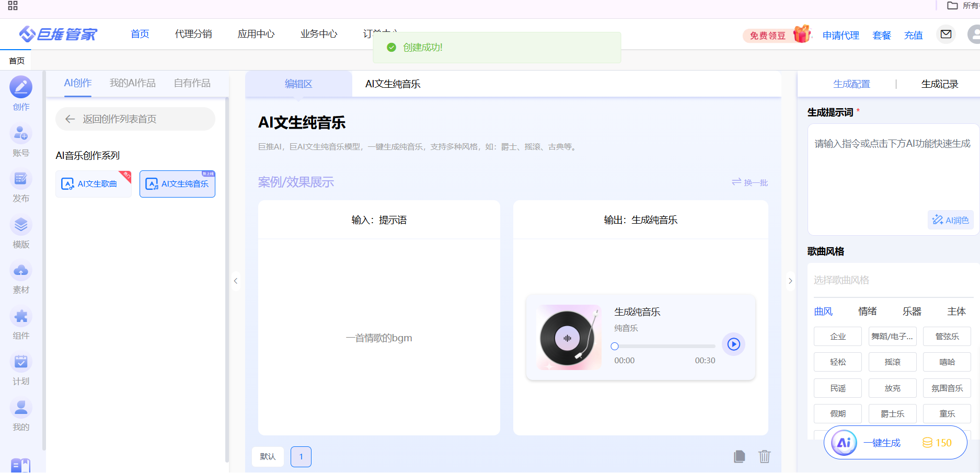Select the 摇滚 style tag
The height and width of the screenshot is (473, 980).
pyautogui.click(x=892, y=362)
